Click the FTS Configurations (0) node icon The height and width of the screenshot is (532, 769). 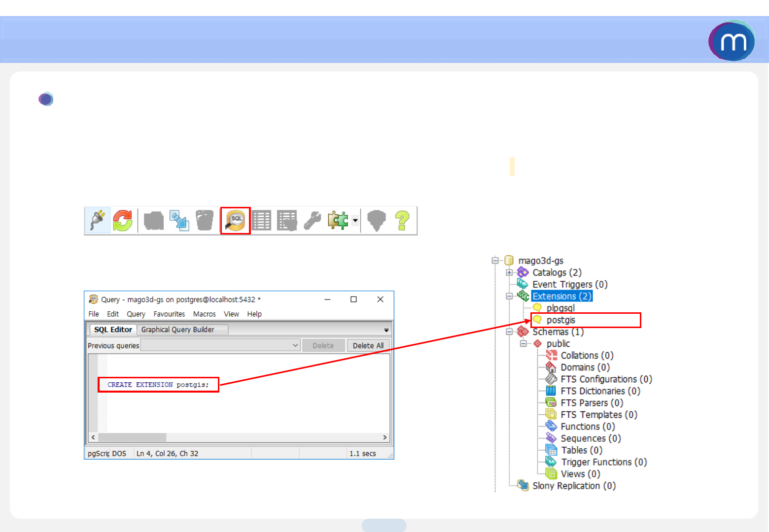(x=551, y=379)
